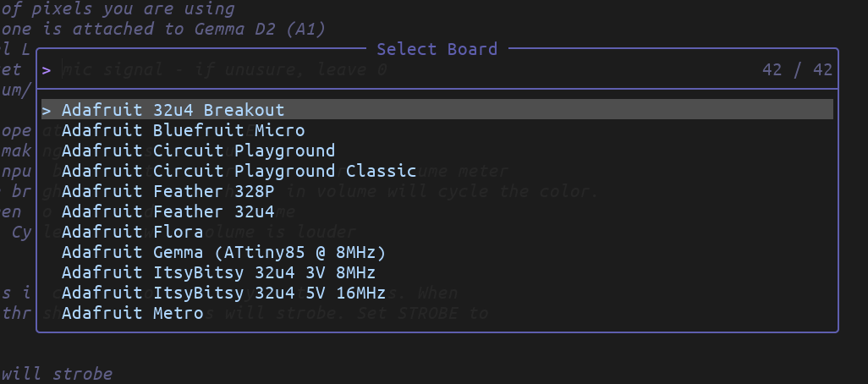This screenshot has width=868, height=384.
Task: Select Adafruit Gemma ATtiny85 8MHz
Action: pyautogui.click(x=437, y=252)
